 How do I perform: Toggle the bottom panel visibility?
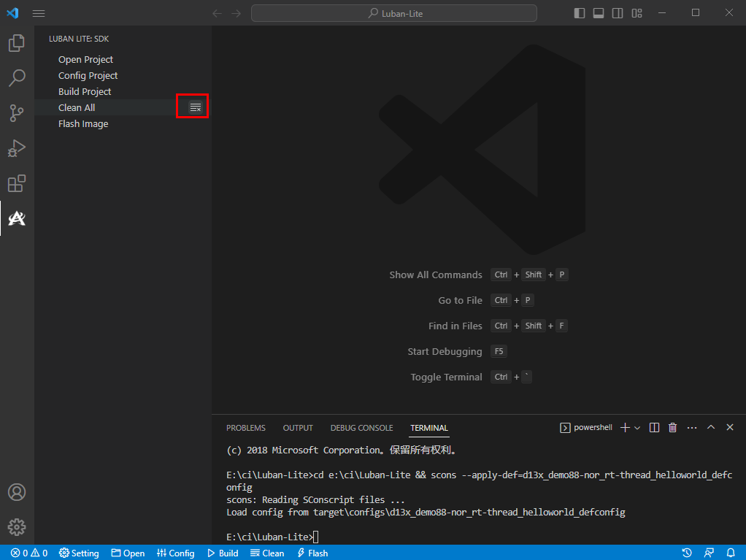click(599, 13)
